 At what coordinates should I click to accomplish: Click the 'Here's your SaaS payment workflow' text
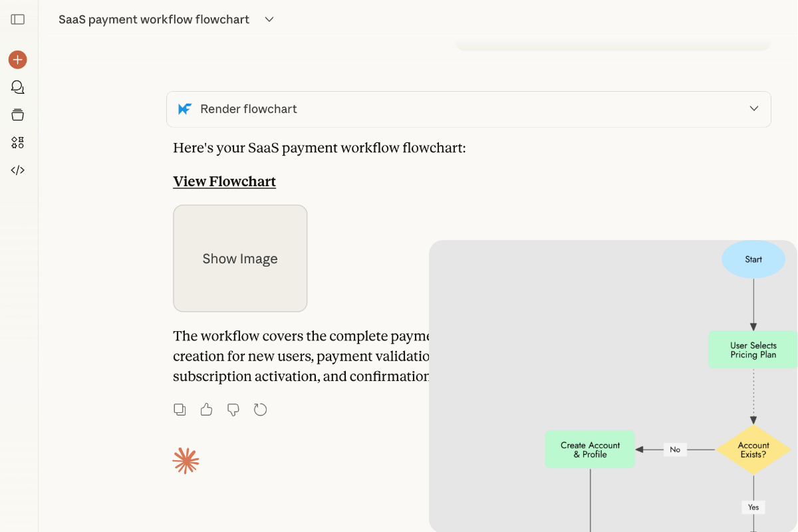point(320,148)
